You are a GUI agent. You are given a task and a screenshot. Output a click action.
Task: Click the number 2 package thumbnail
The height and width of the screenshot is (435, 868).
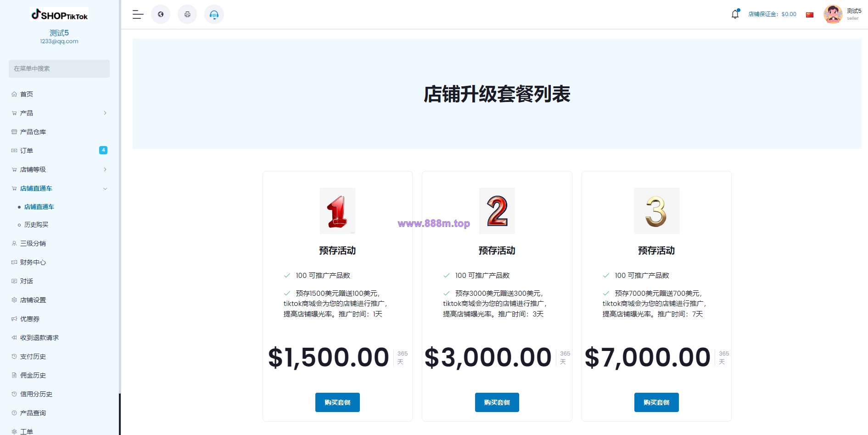click(x=497, y=211)
